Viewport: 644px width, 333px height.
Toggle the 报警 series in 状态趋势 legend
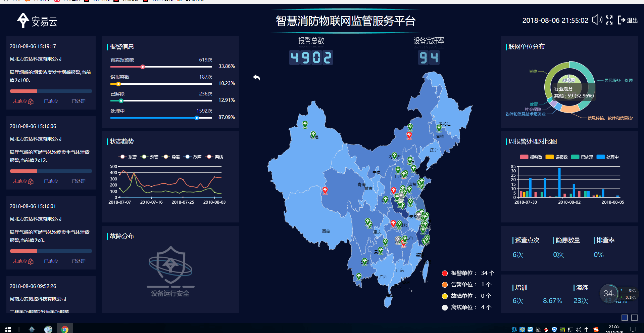point(128,157)
